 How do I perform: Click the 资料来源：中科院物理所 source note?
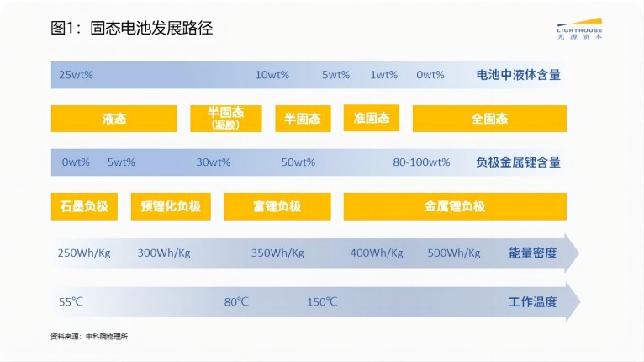coord(89,337)
